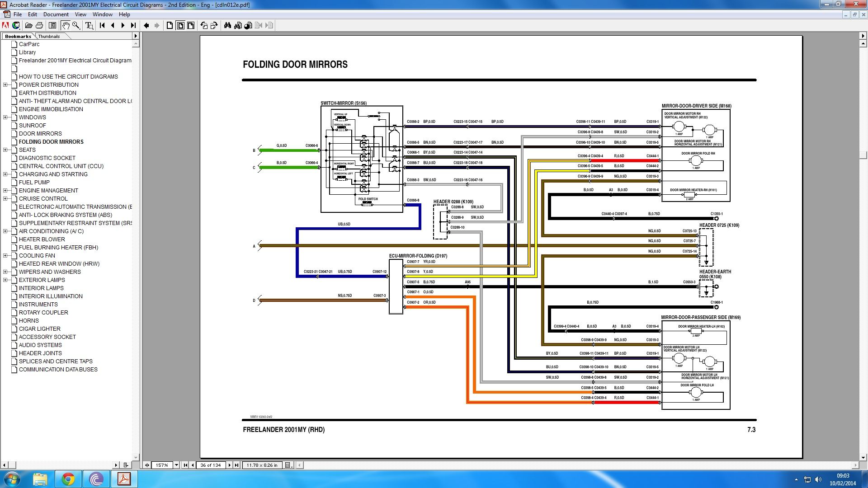Open the HORNS bookmark
This screenshot has width=868, height=488.
(x=28, y=321)
